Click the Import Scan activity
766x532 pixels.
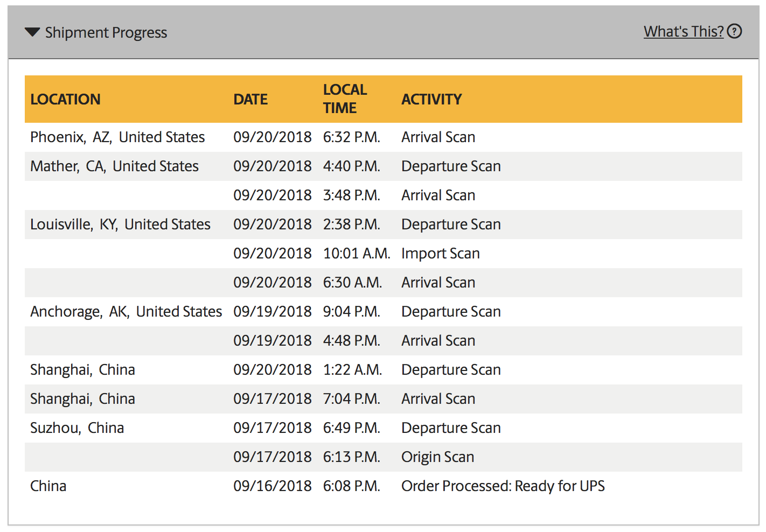440,254
